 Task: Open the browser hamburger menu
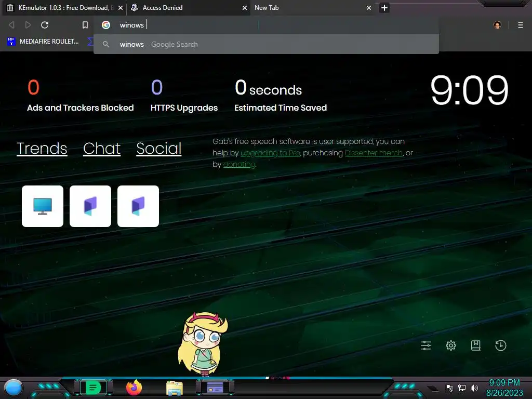click(521, 25)
